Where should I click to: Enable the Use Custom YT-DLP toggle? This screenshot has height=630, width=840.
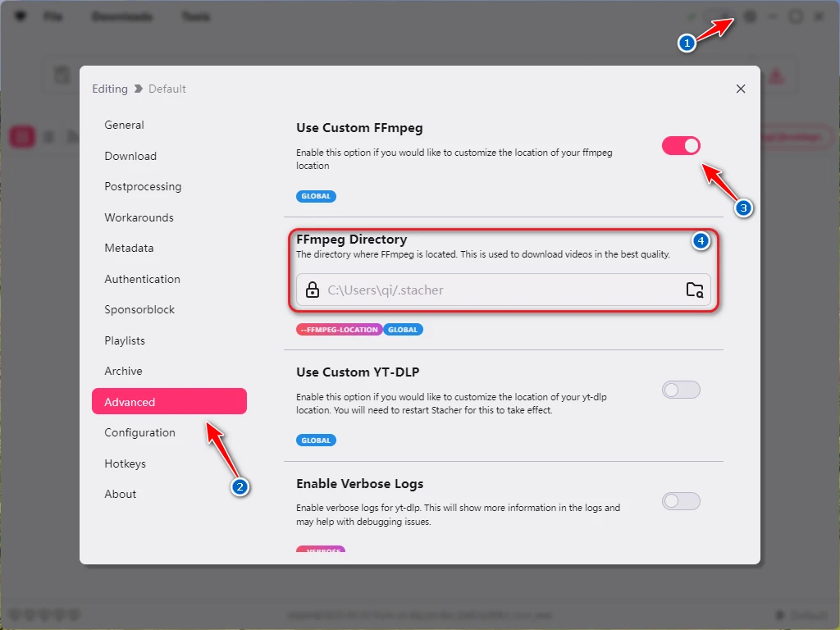tap(681, 390)
